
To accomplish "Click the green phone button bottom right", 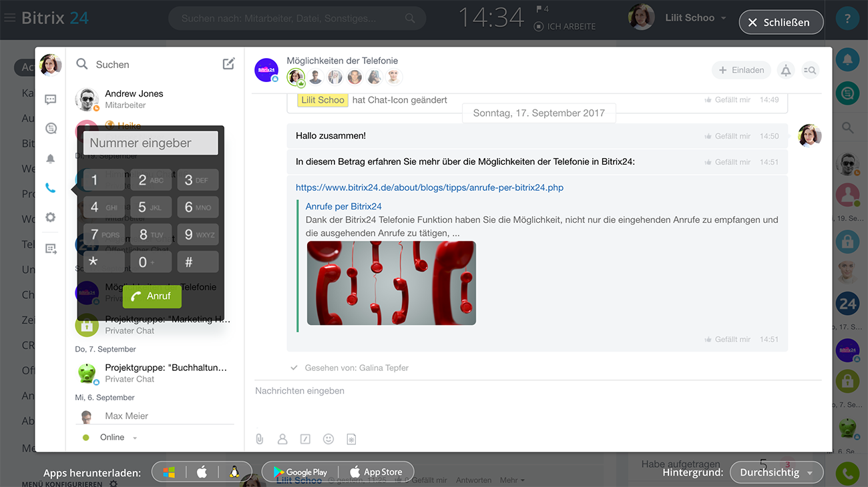I will 847,474.
